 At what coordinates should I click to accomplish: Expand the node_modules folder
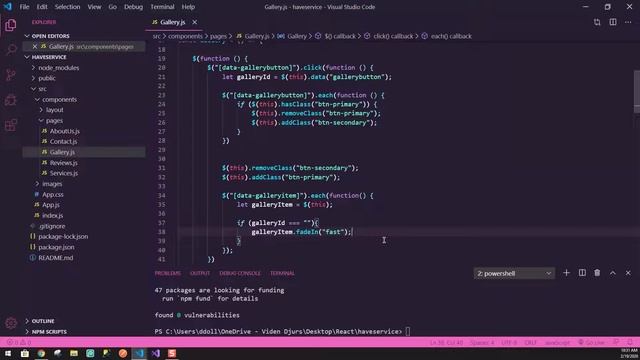point(58,68)
